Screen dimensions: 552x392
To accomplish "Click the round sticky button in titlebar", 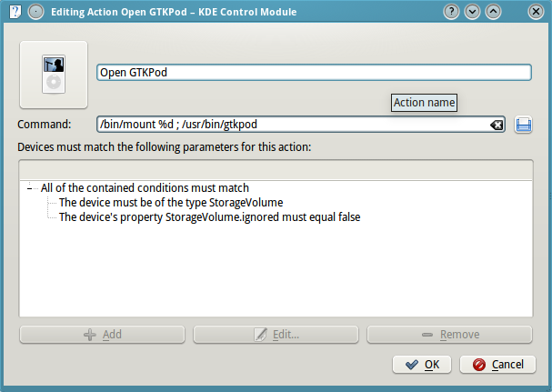I will click(x=35, y=12).
